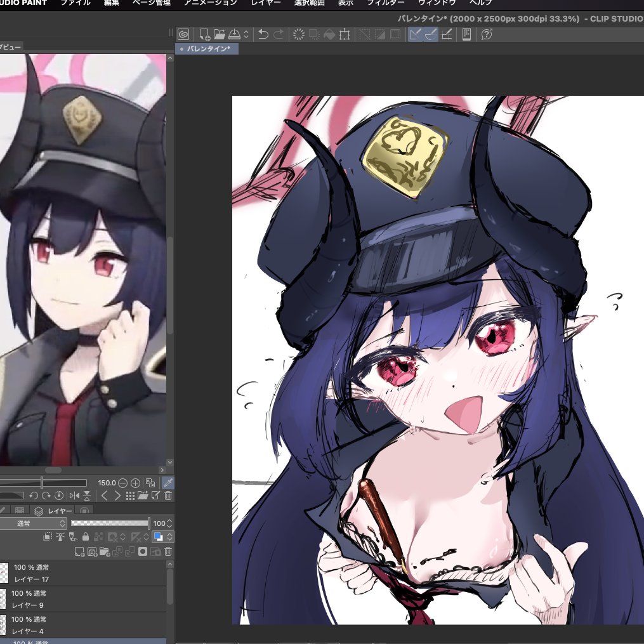The width and height of the screenshot is (644, 644).
Task: Toggle the sub view eyedropper auto-switch
Action: (x=168, y=483)
